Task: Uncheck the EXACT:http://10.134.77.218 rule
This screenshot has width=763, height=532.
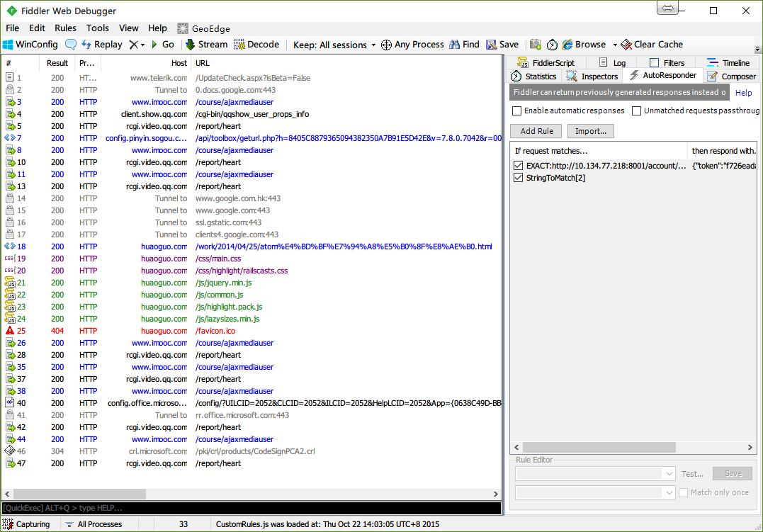Action: click(519, 166)
